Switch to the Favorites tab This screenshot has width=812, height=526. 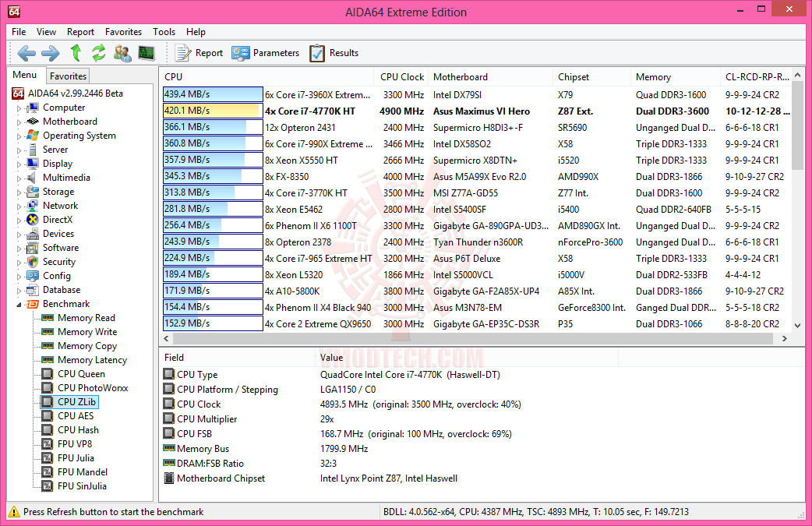point(68,76)
